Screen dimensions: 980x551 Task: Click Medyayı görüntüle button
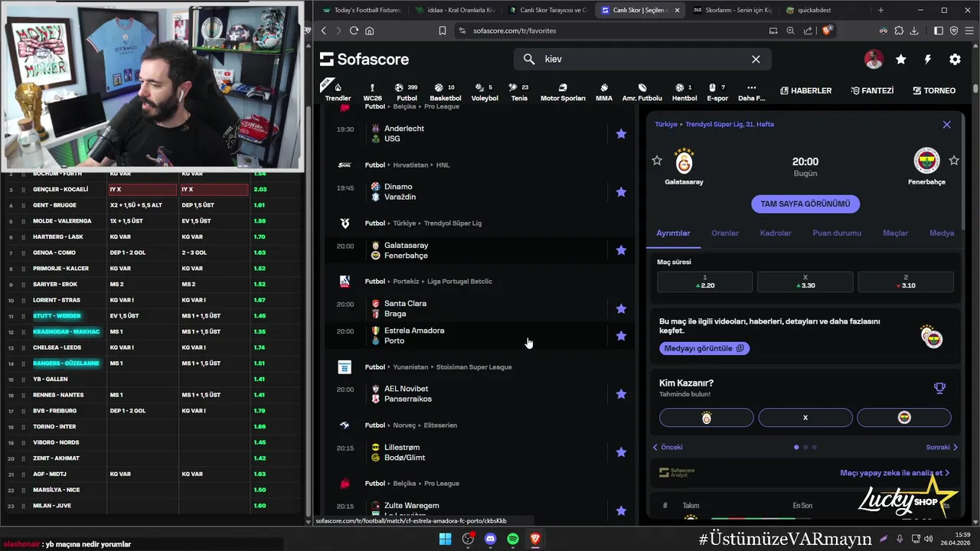(x=704, y=348)
